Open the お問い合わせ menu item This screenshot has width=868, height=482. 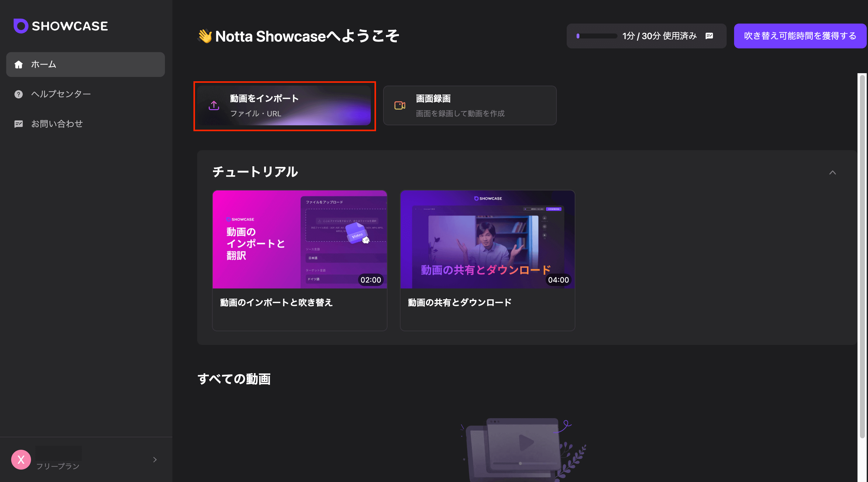(86, 124)
